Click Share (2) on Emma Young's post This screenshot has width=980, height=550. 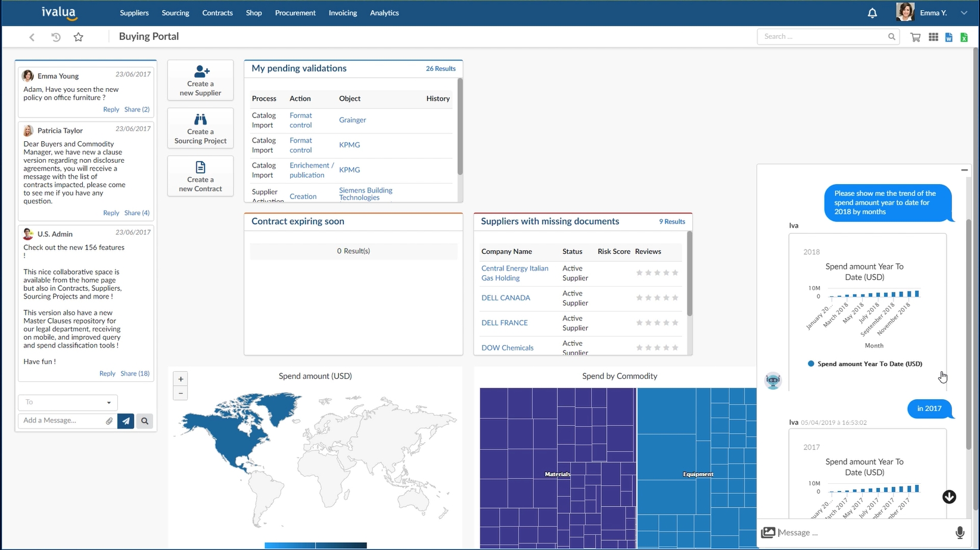pos(137,110)
